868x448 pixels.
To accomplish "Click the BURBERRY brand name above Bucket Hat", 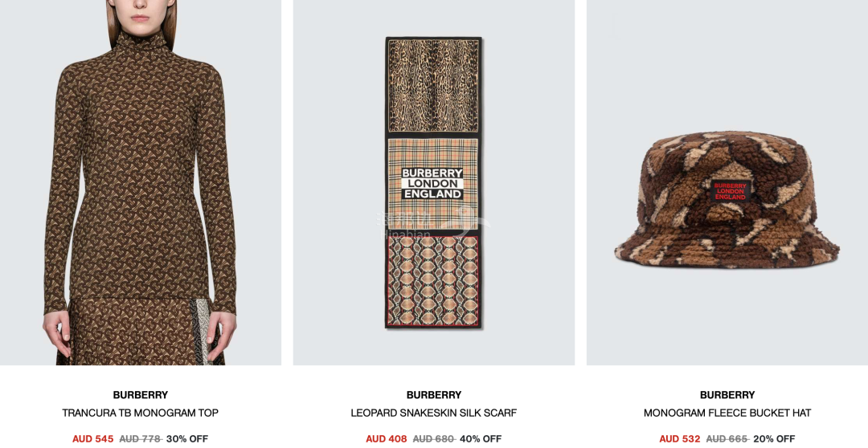I will (727, 395).
